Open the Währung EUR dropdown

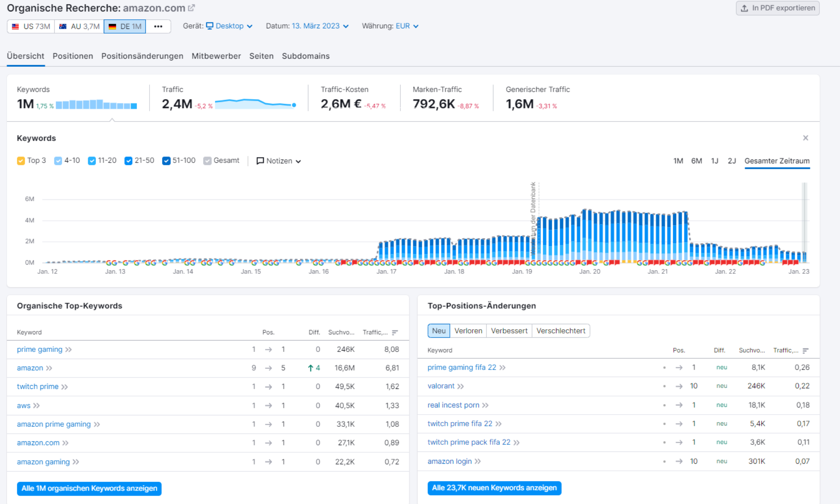[x=407, y=26]
